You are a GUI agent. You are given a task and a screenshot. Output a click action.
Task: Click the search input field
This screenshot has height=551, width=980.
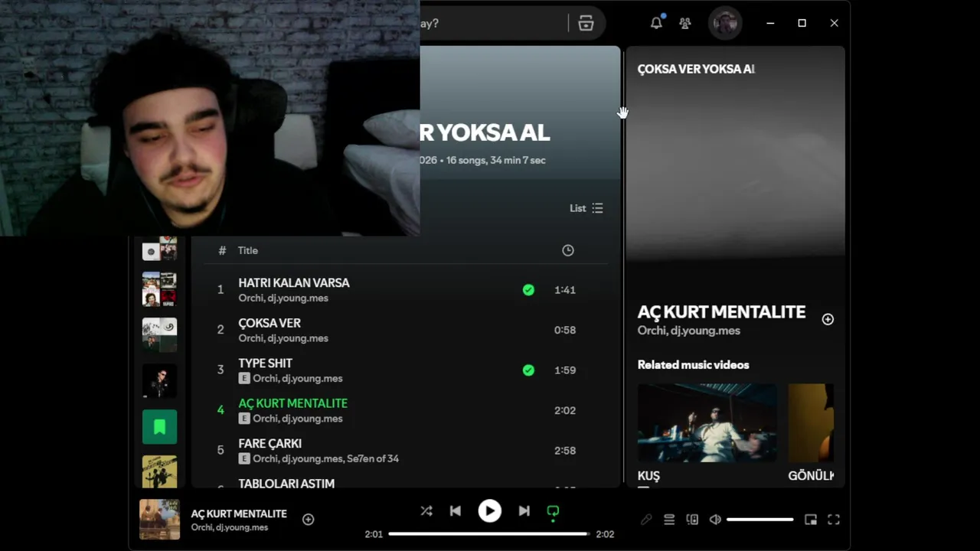click(x=493, y=23)
